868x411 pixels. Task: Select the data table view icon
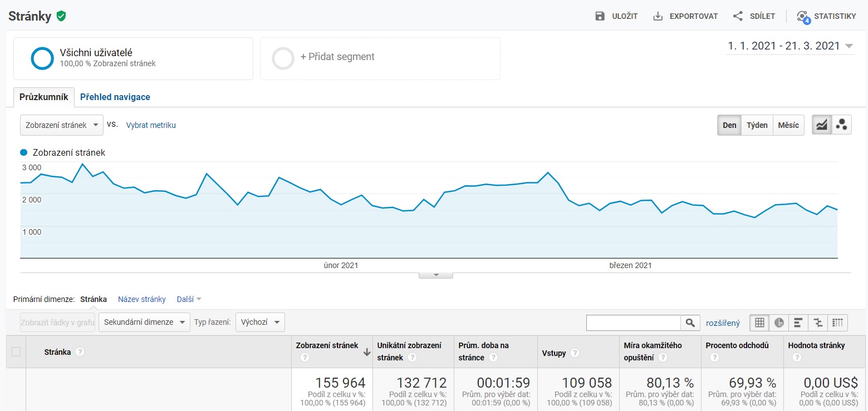759,323
